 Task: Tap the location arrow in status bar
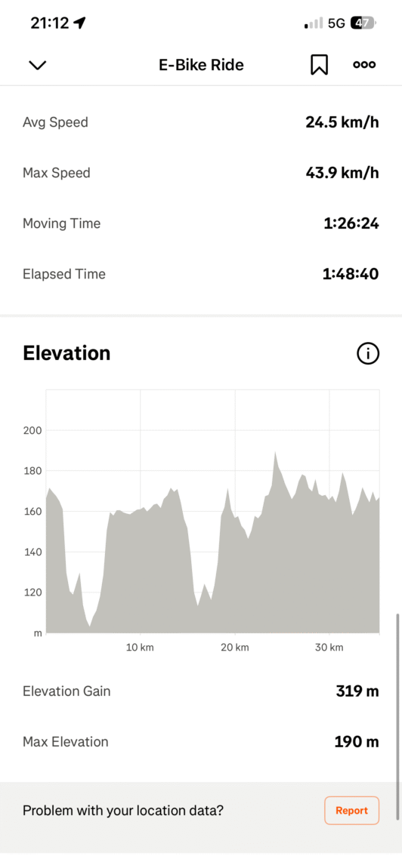[80, 23]
